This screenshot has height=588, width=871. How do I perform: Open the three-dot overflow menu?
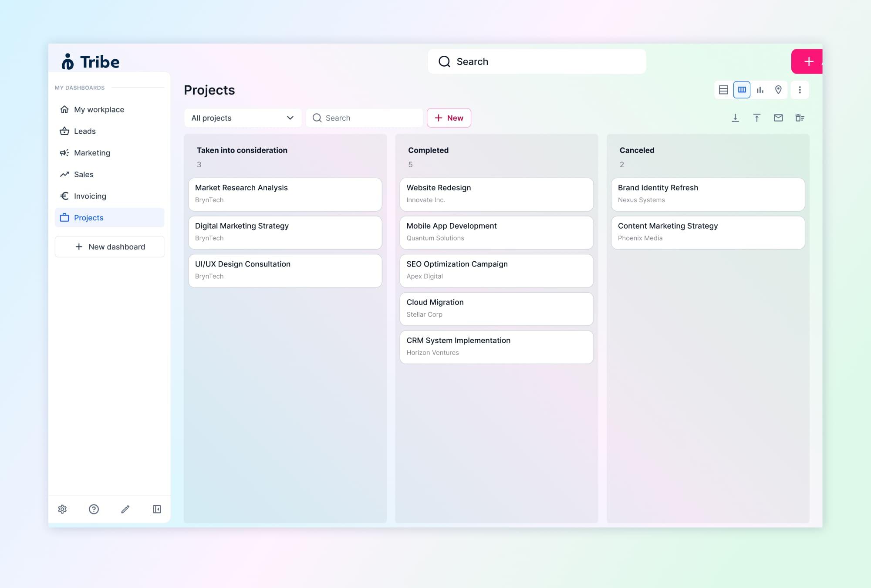[x=800, y=90]
